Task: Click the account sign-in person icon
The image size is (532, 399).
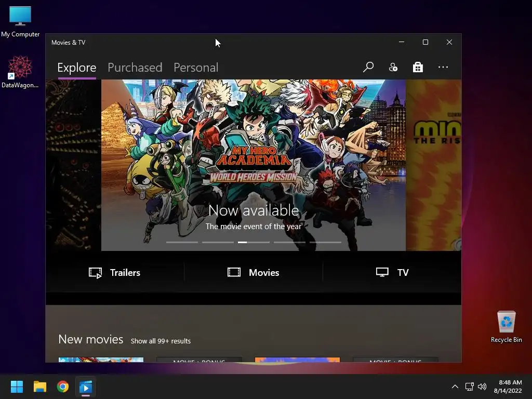Action: click(393, 67)
